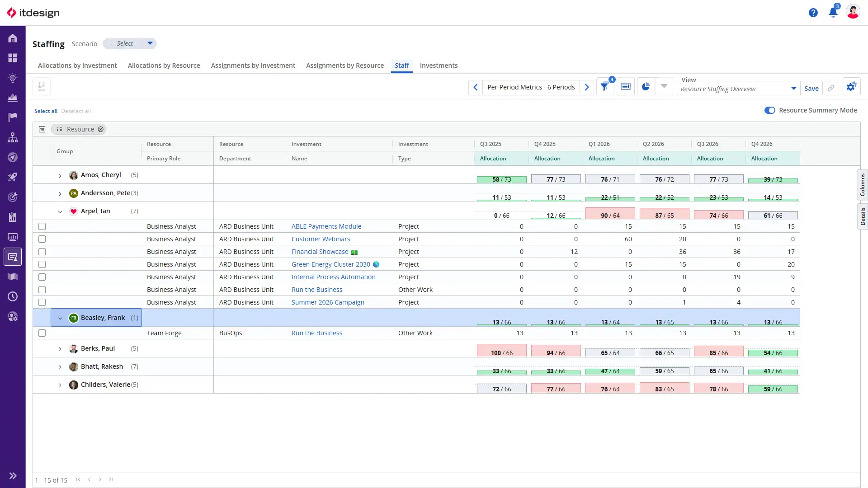
Task: Open dashboard grid icon in sidebar
Action: [13, 58]
